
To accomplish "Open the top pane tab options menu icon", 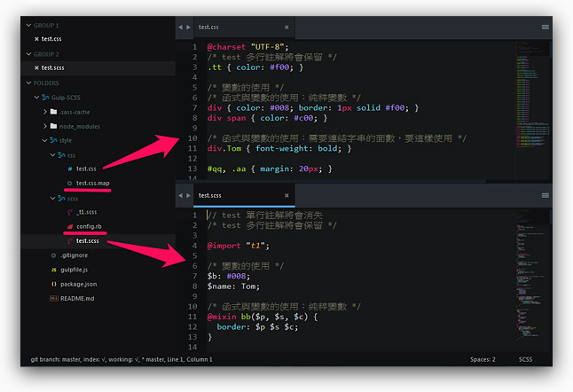I will [545, 27].
